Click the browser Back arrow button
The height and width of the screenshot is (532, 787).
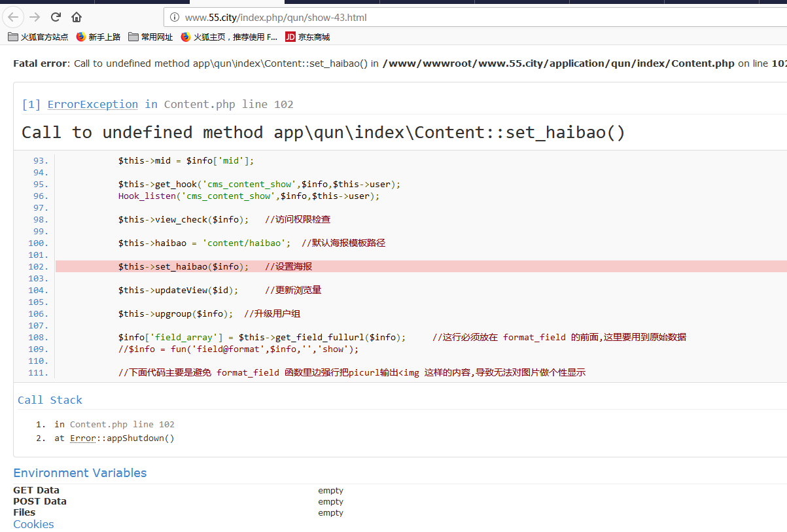pos(14,17)
